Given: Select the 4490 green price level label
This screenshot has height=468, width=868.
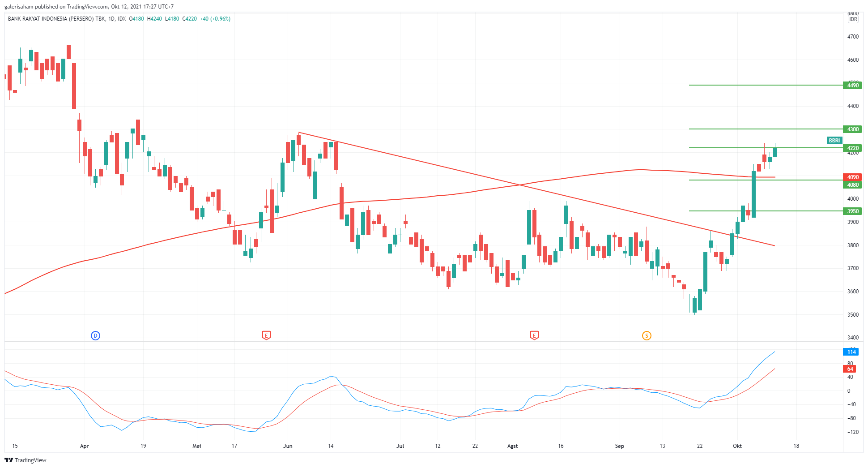Looking at the screenshot, I should click(852, 85).
